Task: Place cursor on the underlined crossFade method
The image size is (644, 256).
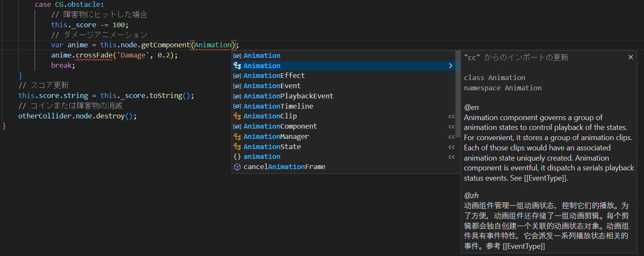Action: [94, 55]
